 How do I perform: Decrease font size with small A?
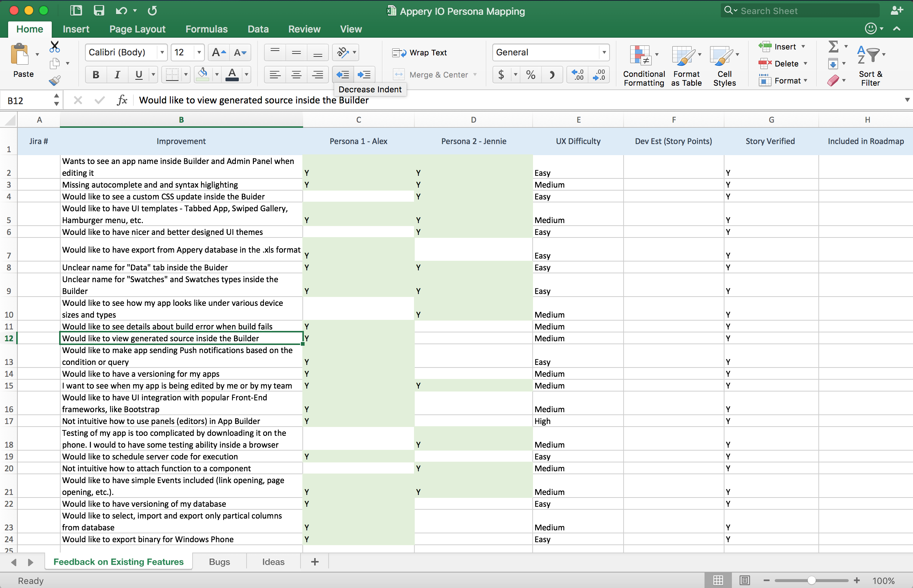(x=240, y=52)
